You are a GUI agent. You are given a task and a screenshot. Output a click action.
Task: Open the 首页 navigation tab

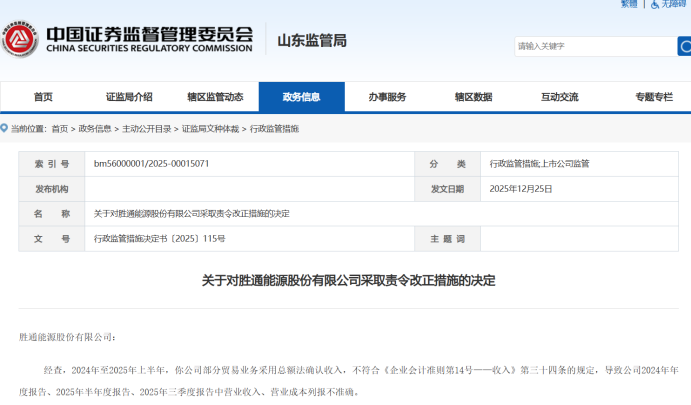(43, 97)
